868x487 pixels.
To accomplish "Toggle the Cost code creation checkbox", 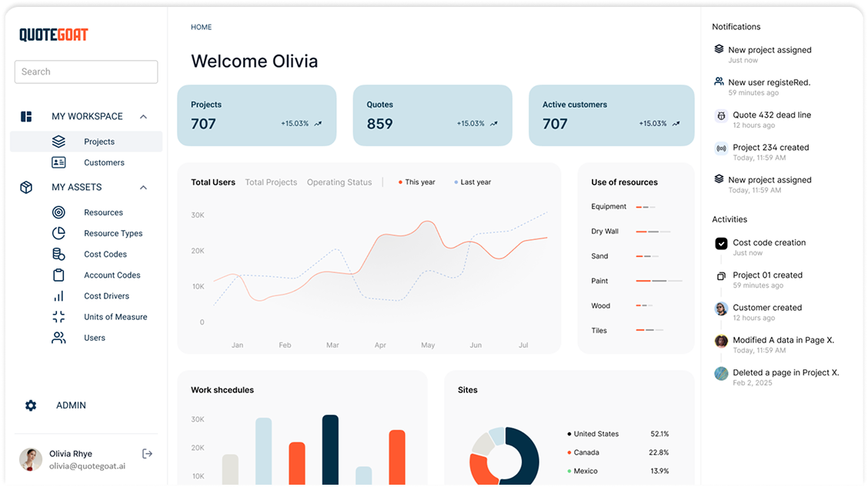I will (721, 243).
